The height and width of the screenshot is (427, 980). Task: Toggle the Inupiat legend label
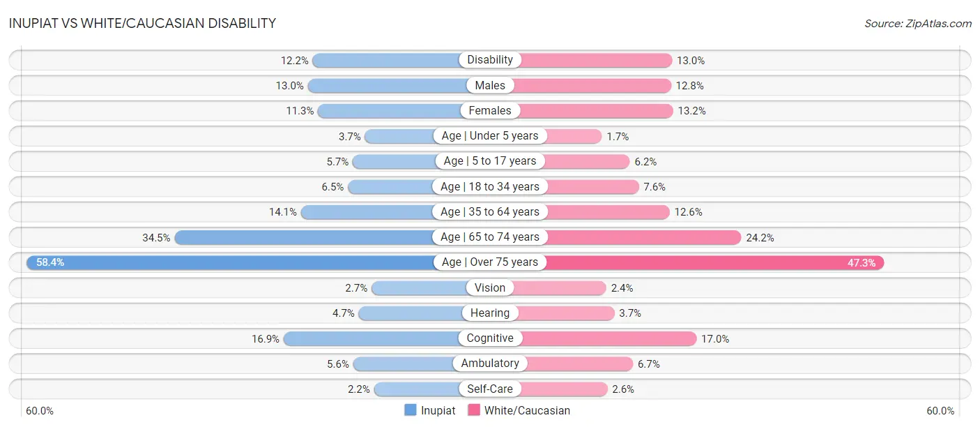tap(438, 410)
